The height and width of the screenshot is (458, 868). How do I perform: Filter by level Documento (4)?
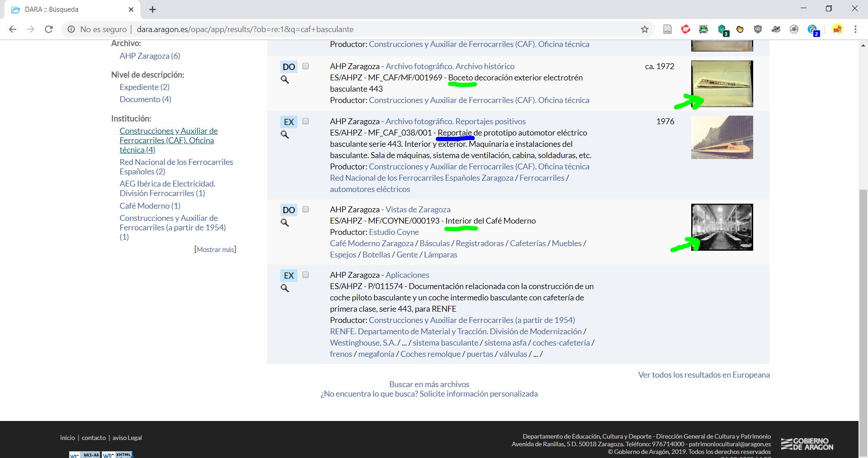146,99
